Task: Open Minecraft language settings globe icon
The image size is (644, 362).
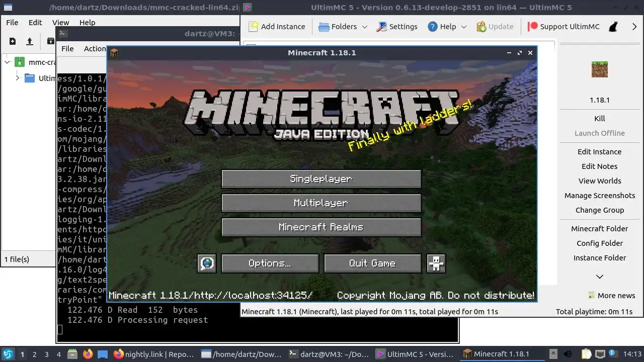Action: (207, 263)
